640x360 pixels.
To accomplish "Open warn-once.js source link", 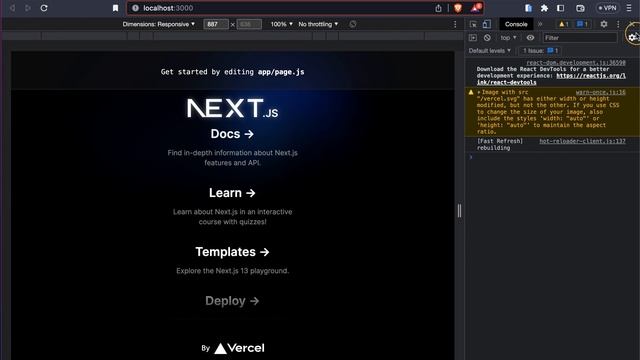I will click(600, 92).
